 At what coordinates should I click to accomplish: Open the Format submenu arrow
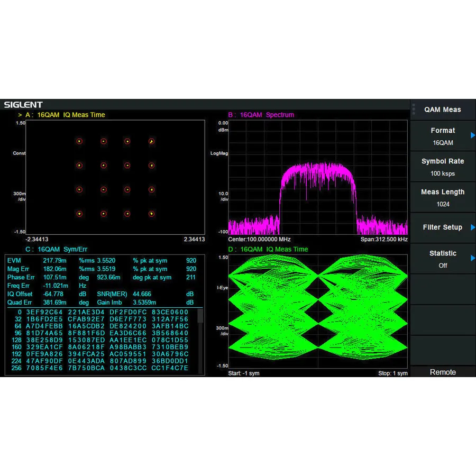472,135
